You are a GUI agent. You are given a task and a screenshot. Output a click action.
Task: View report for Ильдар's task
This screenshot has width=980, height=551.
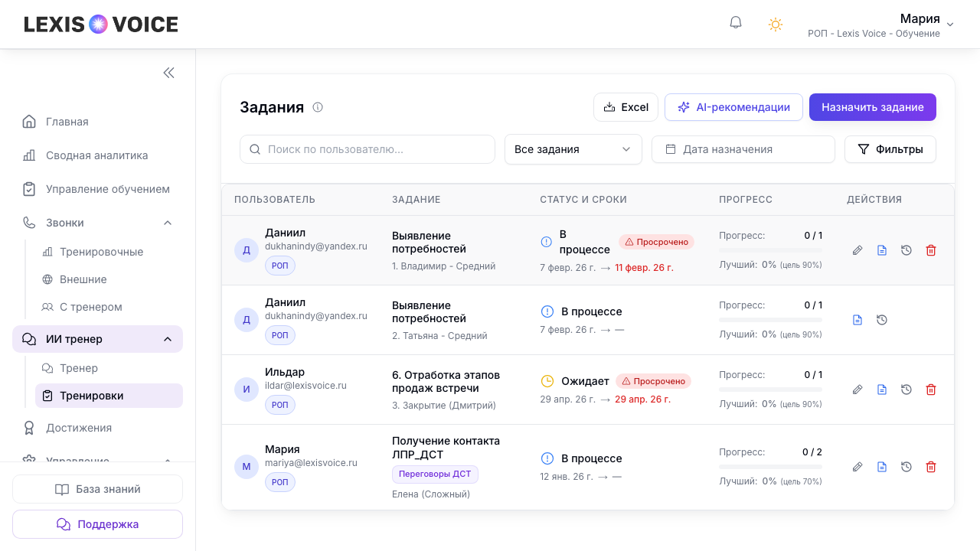coord(882,390)
